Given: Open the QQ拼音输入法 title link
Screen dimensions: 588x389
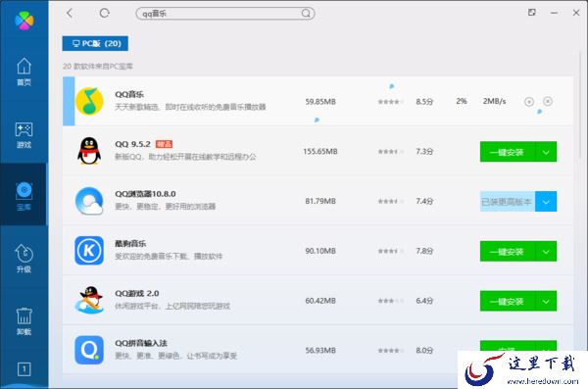Looking at the screenshot, I should (x=141, y=343).
